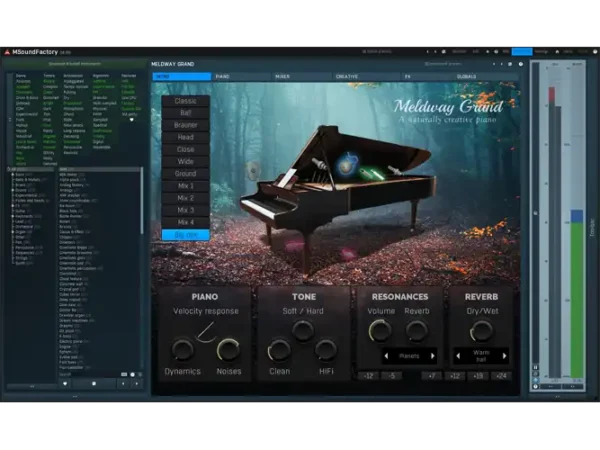Select the silver microphone right of the green one
600x450 pixels.
click(395, 170)
